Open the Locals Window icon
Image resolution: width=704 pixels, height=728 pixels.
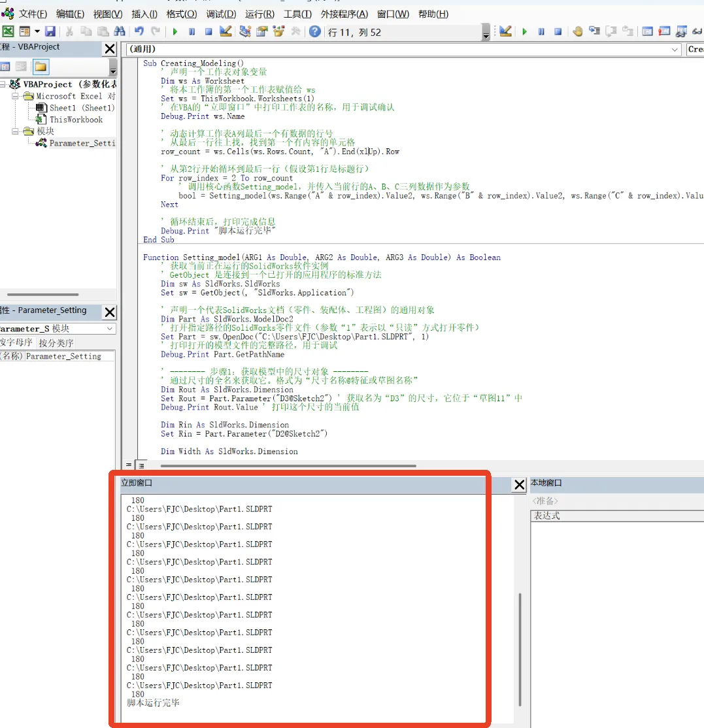[x=647, y=31]
